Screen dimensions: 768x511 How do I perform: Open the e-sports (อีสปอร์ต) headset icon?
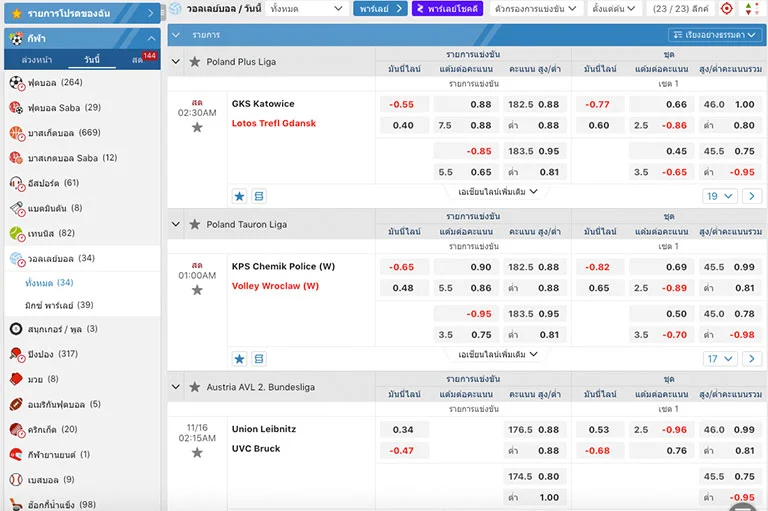coord(16,183)
